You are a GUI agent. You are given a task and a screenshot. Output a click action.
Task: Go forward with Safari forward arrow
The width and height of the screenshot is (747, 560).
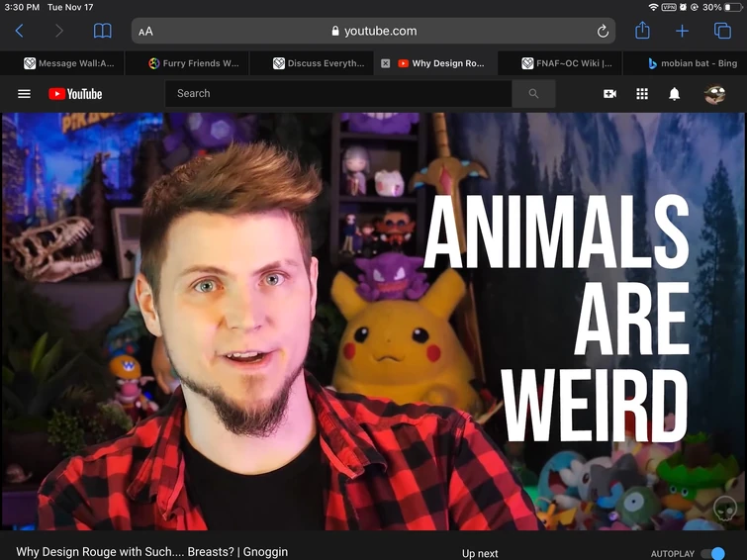coord(59,31)
